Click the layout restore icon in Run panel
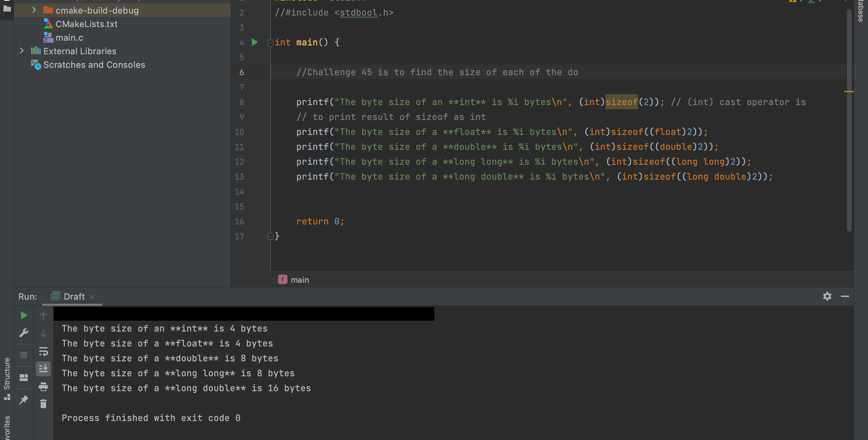 [x=24, y=378]
